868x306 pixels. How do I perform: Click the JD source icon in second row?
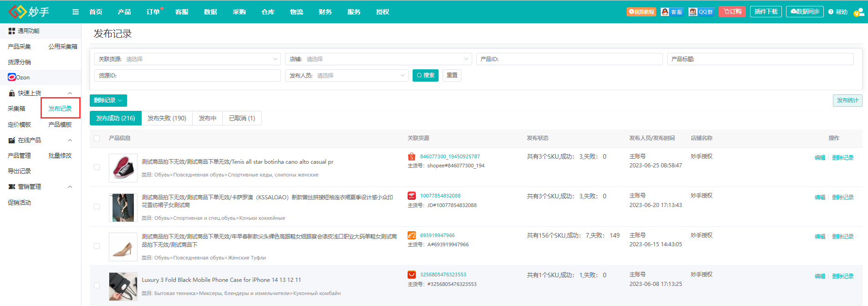pyautogui.click(x=412, y=196)
